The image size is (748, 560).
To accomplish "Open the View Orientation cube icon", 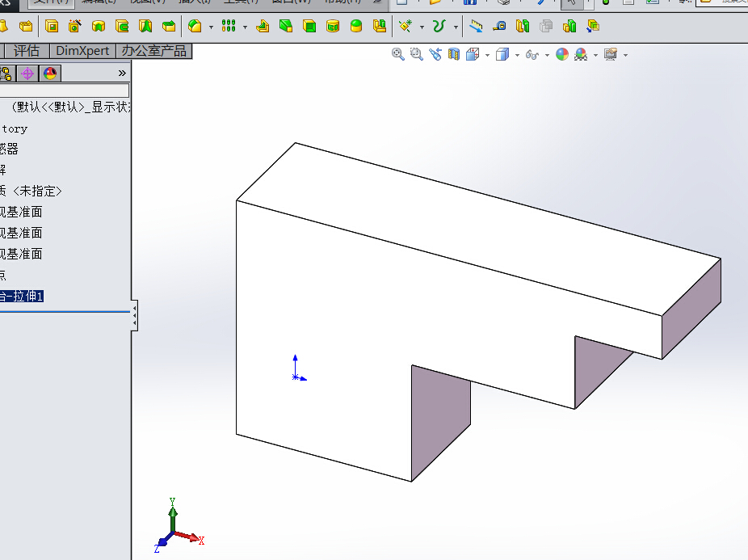I will click(x=473, y=54).
